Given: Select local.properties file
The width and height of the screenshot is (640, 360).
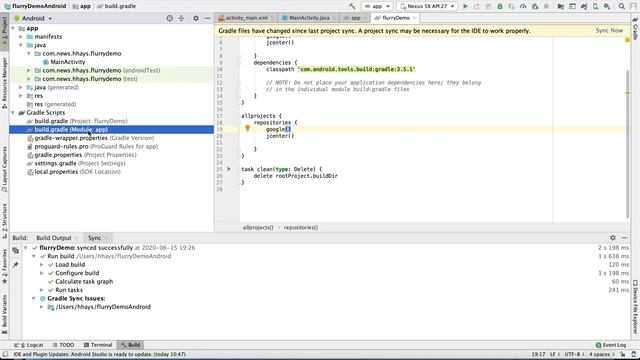Looking at the screenshot, I should (x=78, y=172).
